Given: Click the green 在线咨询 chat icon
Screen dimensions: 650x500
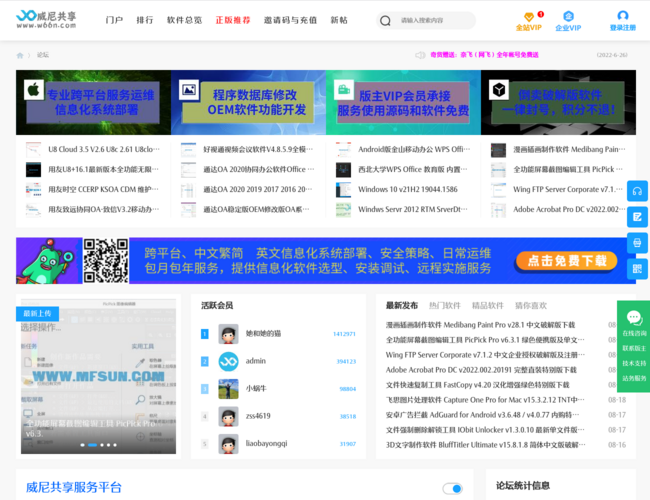Looking at the screenshot, I should [x=634, y=318].
